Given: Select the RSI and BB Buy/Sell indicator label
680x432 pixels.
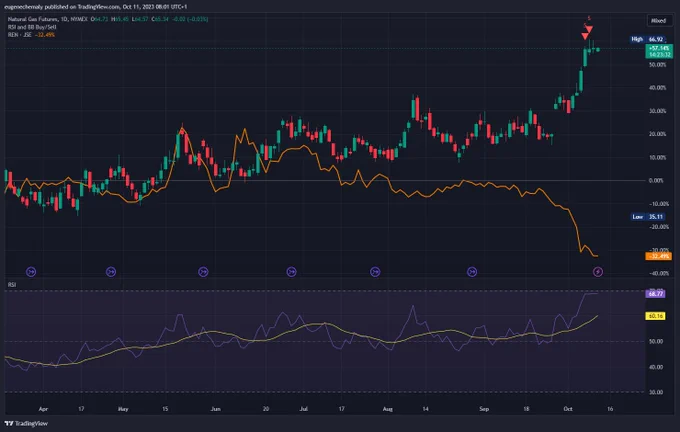Looking at the screenshot, I should (x=32, y=27).
